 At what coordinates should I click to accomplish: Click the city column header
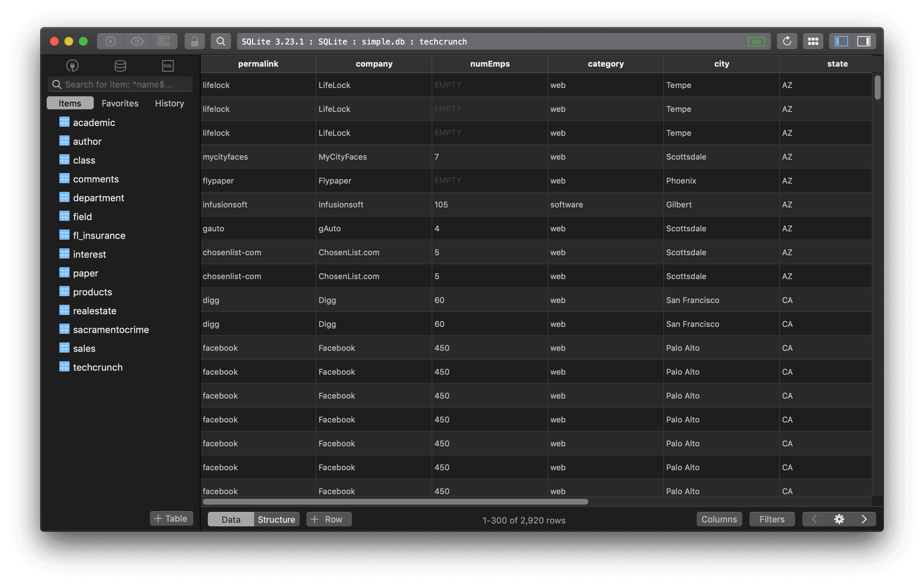721,64
